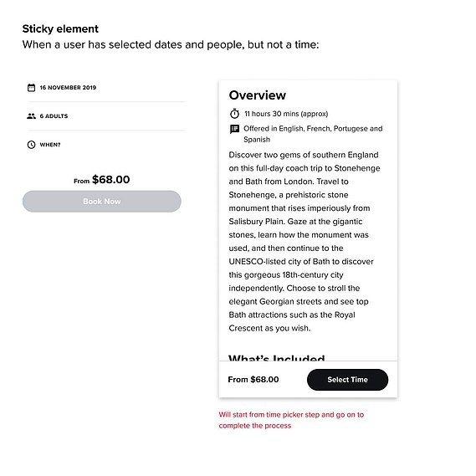Click the Offered in English, French languages text

[313, 134]
